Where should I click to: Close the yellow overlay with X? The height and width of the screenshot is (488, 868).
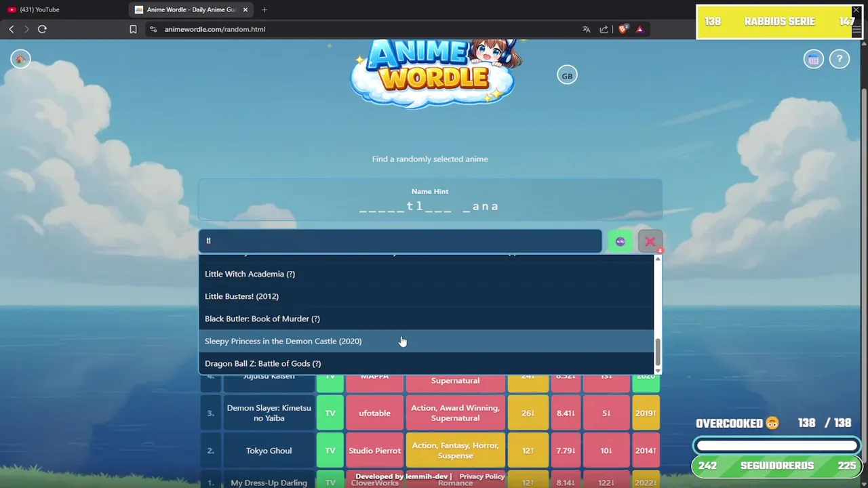tap(856, 10)
